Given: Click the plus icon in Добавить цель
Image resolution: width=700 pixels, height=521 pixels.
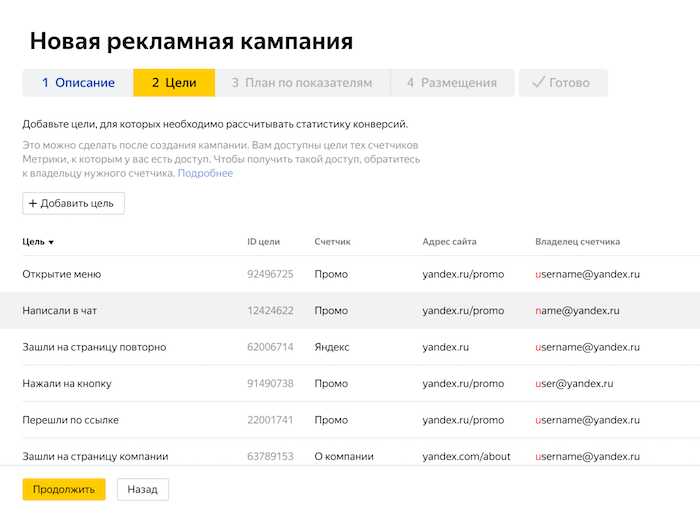Looking at the screenshot, I should click(x=33, y=204).
